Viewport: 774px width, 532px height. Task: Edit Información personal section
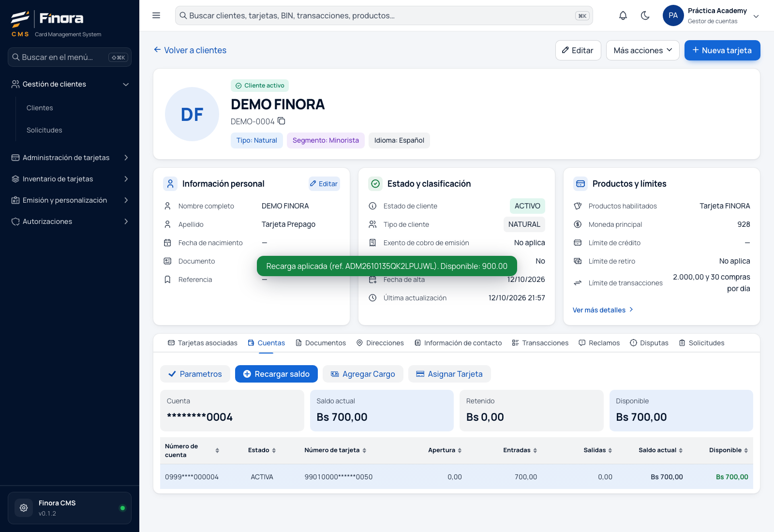[324, 184]
